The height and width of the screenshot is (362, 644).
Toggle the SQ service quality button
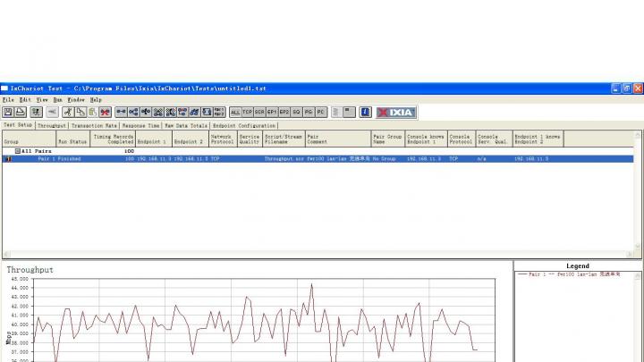click(296, 112)
